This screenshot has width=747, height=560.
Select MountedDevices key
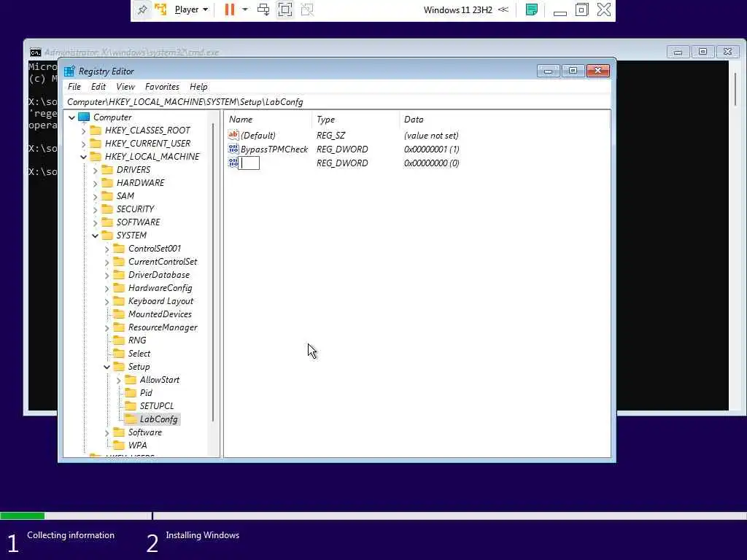pos(160,314)
